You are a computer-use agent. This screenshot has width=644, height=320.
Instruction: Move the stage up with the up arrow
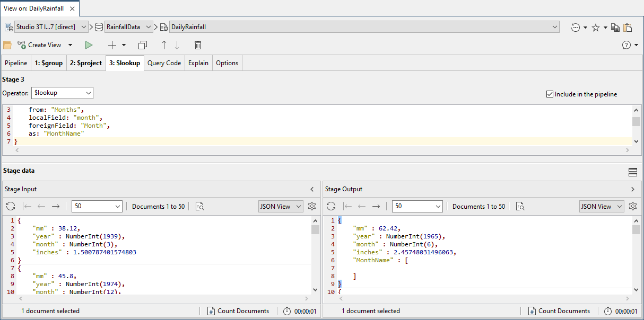[x=164, y=45]
